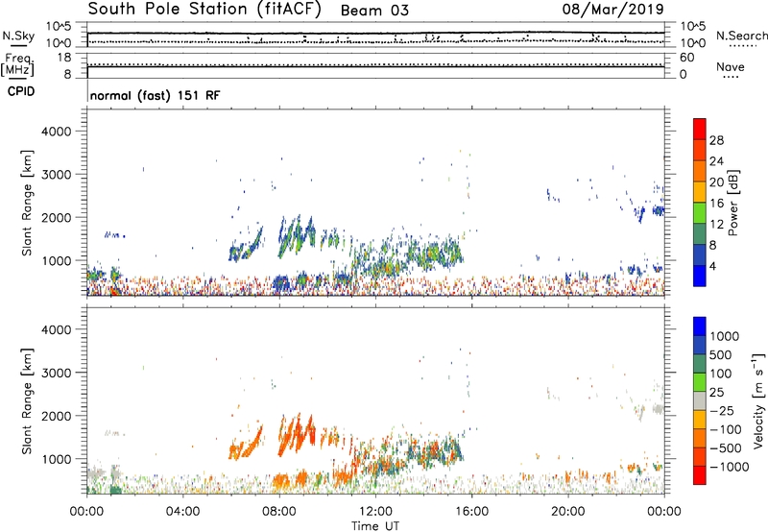Click the '12' tick on Power colorbar

[x=716, y=225]
